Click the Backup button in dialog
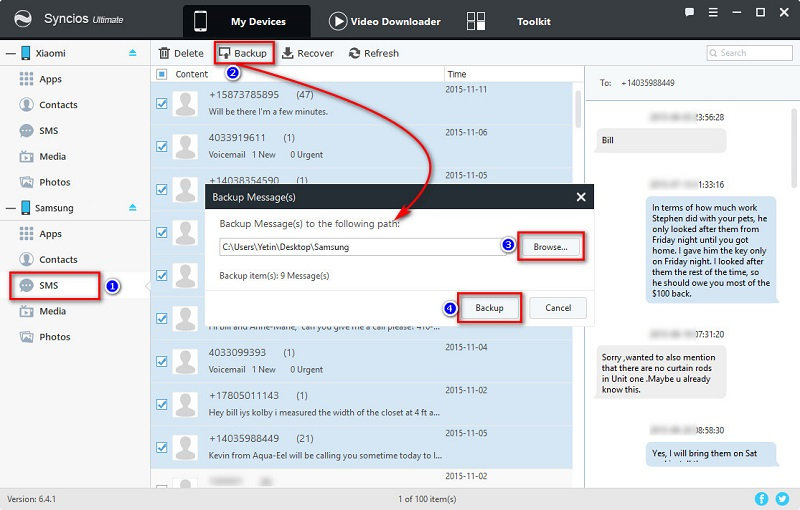The height and width of the screenshot is (510, 800). (489, 308)
